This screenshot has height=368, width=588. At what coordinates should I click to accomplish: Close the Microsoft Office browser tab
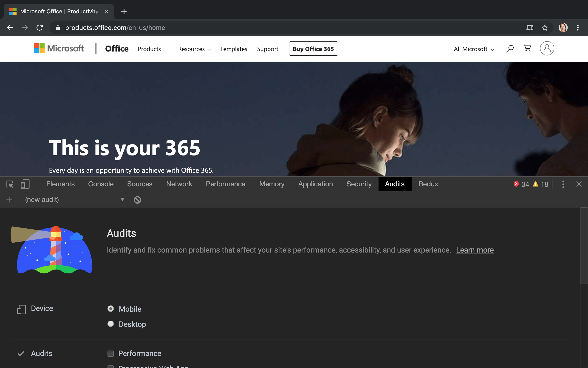pos(106,11)
